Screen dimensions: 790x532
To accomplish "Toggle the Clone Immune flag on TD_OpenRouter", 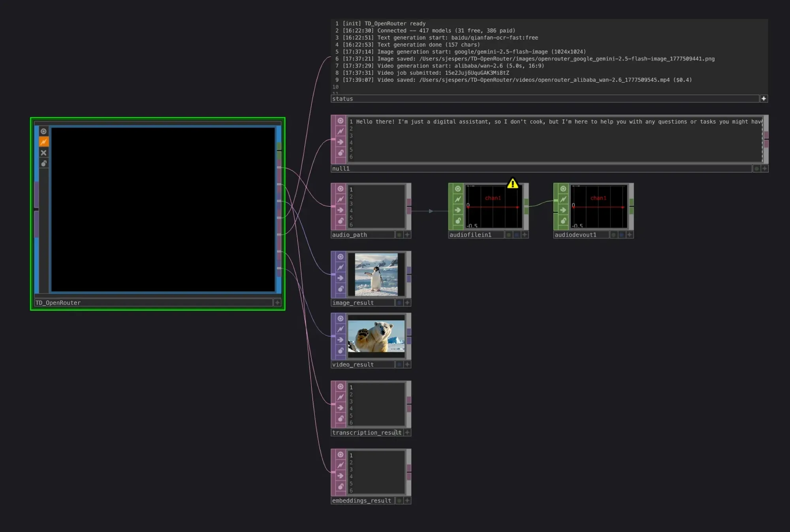I will pos(44,142).
